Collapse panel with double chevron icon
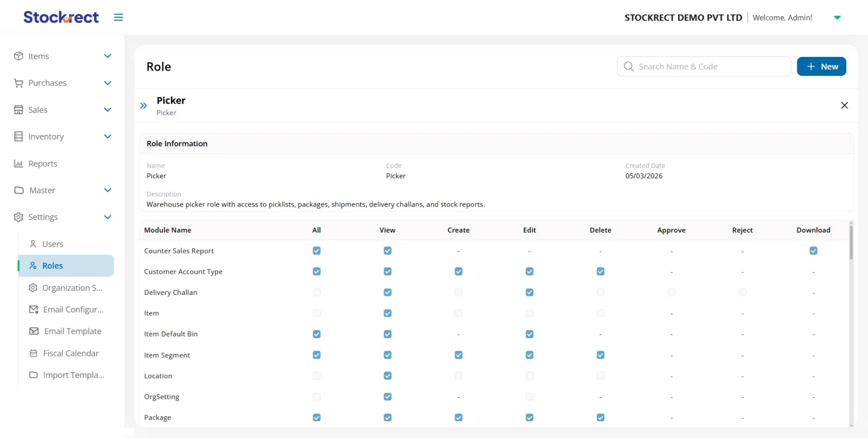The height and width of the screenshot is (438, 868). [x=144, y=106]
